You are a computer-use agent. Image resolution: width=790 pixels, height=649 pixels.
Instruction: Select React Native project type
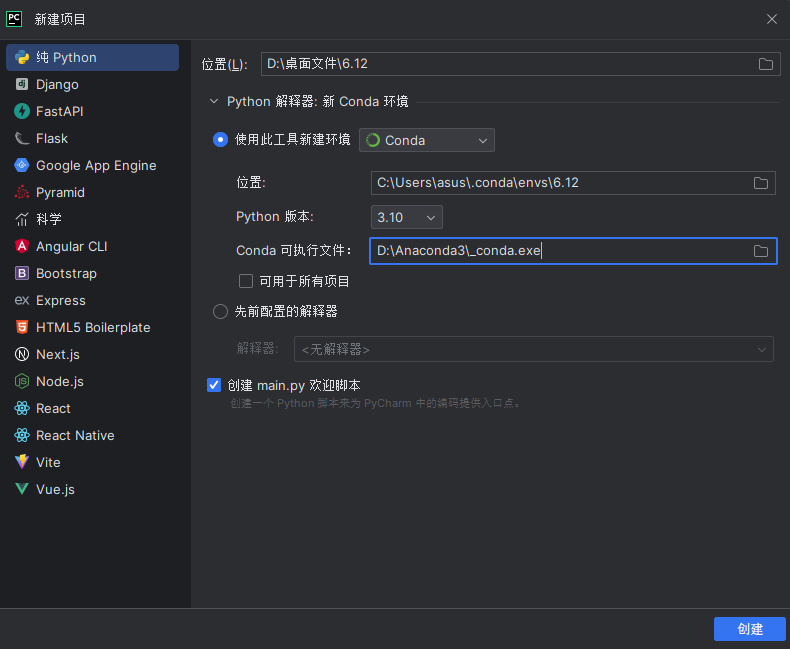92,435
